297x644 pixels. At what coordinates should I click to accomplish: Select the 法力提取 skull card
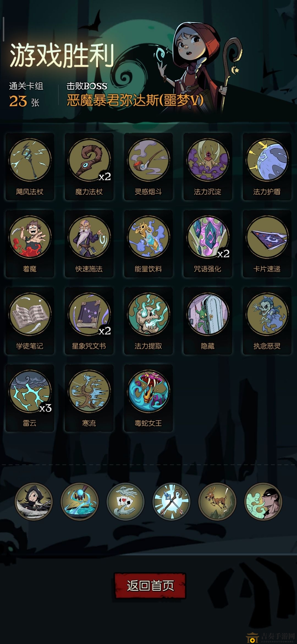148,321
